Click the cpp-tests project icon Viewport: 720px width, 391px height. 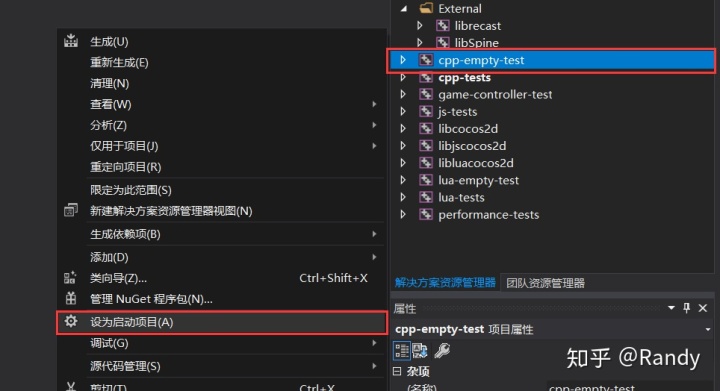point(426,77)
